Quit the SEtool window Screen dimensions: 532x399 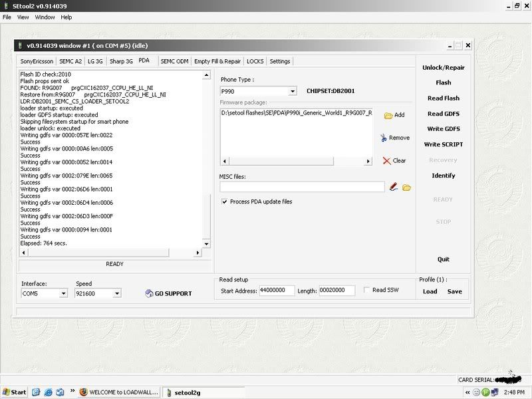point(443,259)
